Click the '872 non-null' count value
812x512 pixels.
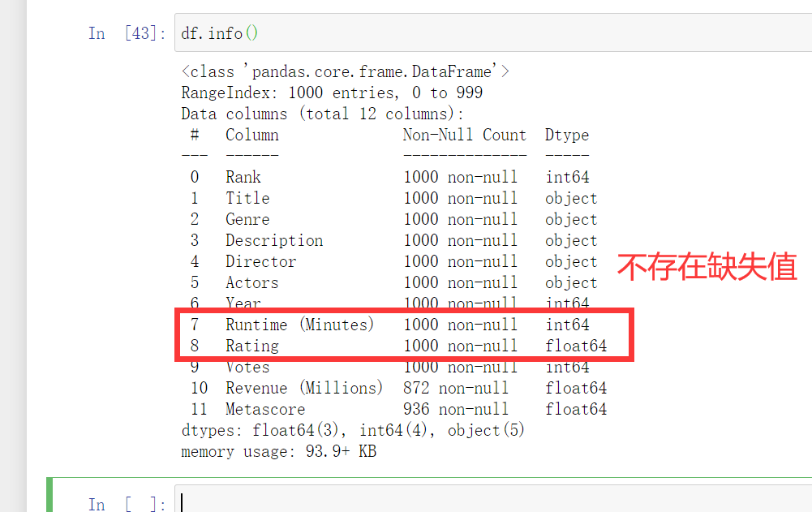click(x=456, y=388)
